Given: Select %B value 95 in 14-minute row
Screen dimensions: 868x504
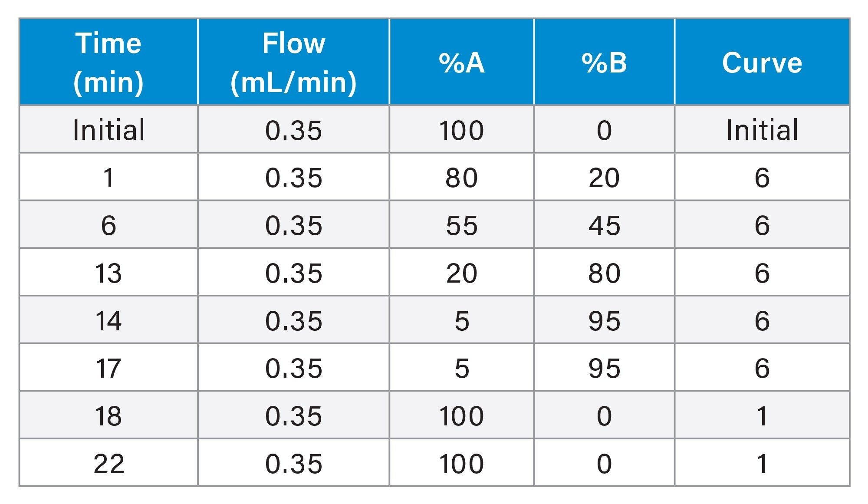Looking at the screenshot, I should click(604, 321).
